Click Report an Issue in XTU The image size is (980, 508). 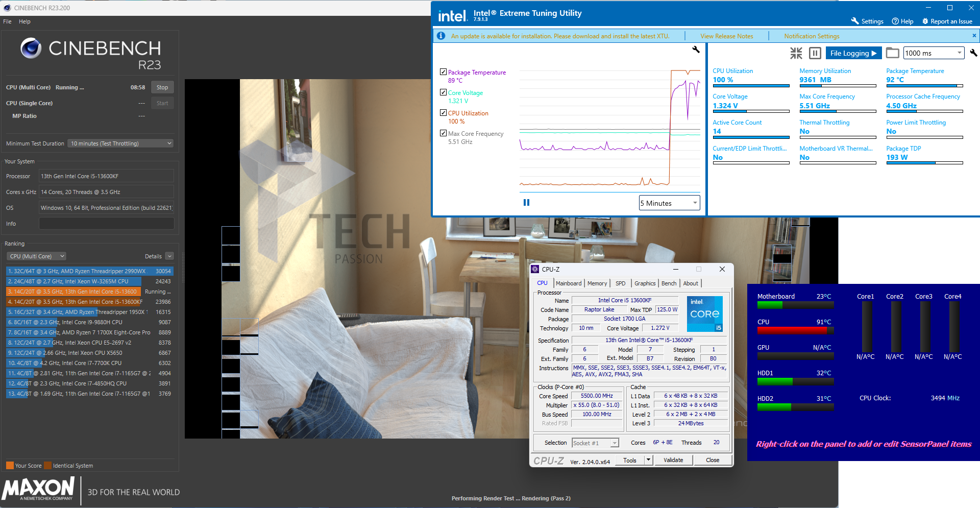pos(947,21)
